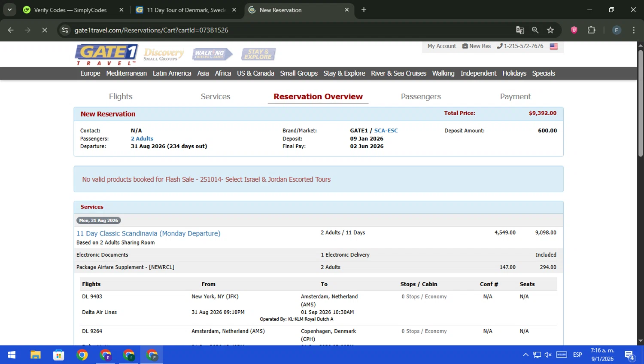Open the Chrome three-dot menu
The width and height of the screenshot is (644, 364).
coord(633,30)
